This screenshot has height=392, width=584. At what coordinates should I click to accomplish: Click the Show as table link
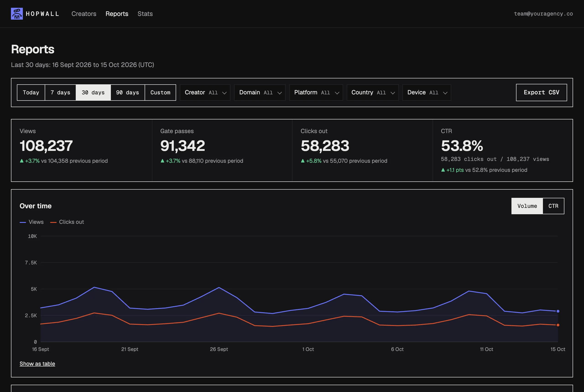37,364
